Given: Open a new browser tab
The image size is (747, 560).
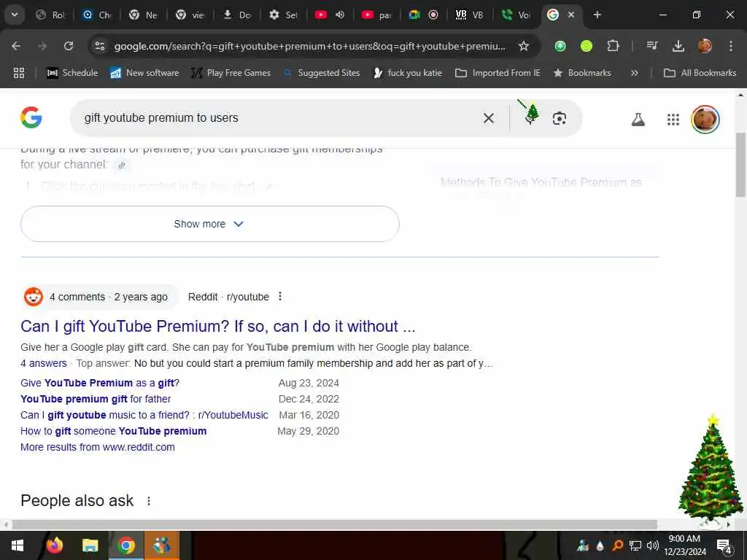Looking at the screenshot, I should pos(597,15).
